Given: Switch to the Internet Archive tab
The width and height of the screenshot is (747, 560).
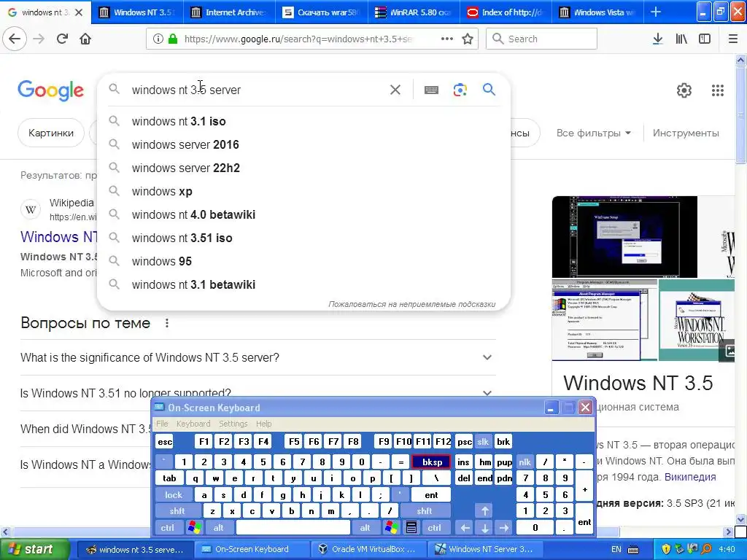Looking at the screenshot, I should tap(228, 12).
